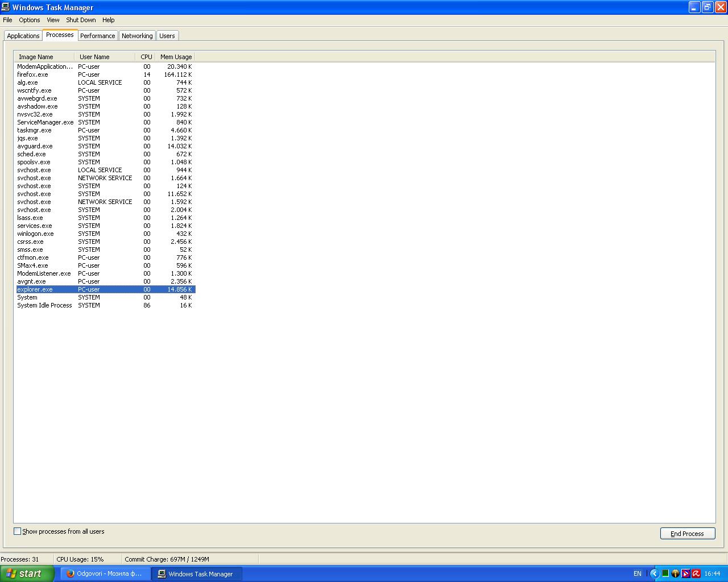Select the jqs.exe process
The width and height of the screenshot is (728, 582).
click(105, 138)
